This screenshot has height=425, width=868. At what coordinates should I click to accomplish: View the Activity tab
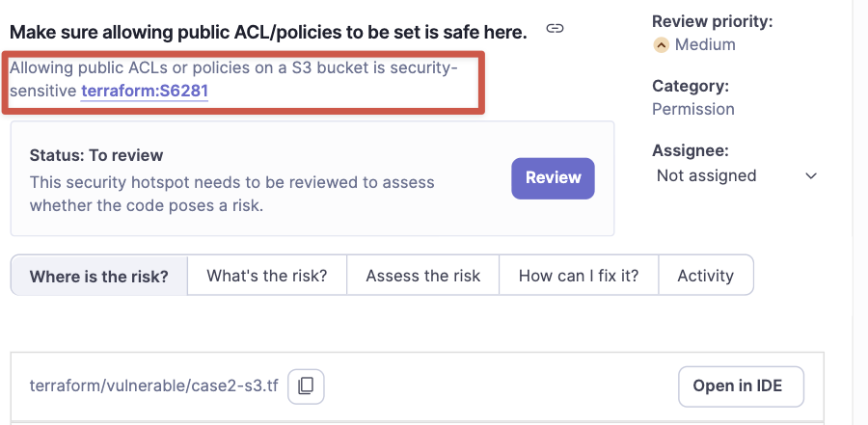(x=705, y=276)
